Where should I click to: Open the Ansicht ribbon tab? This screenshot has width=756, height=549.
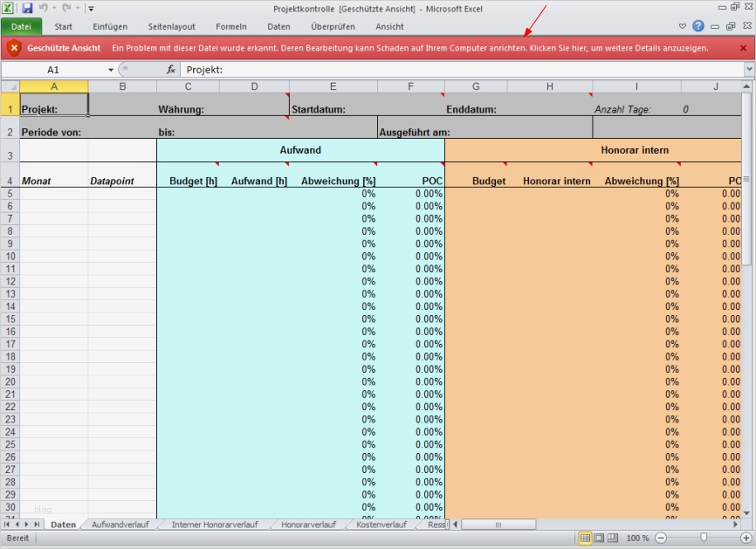389,26
